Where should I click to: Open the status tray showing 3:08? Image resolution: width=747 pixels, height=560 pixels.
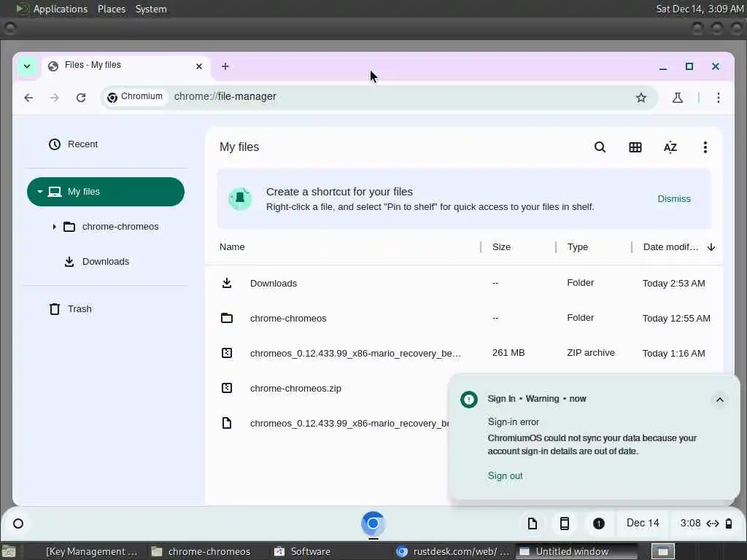point(706,524)
